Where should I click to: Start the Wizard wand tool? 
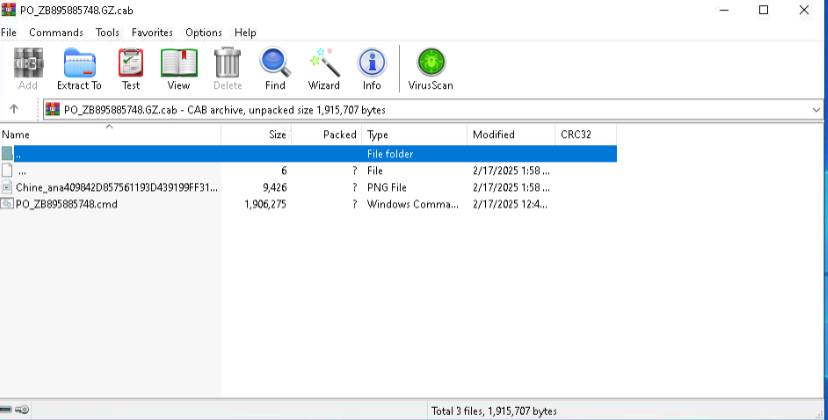tap(323, 67)
